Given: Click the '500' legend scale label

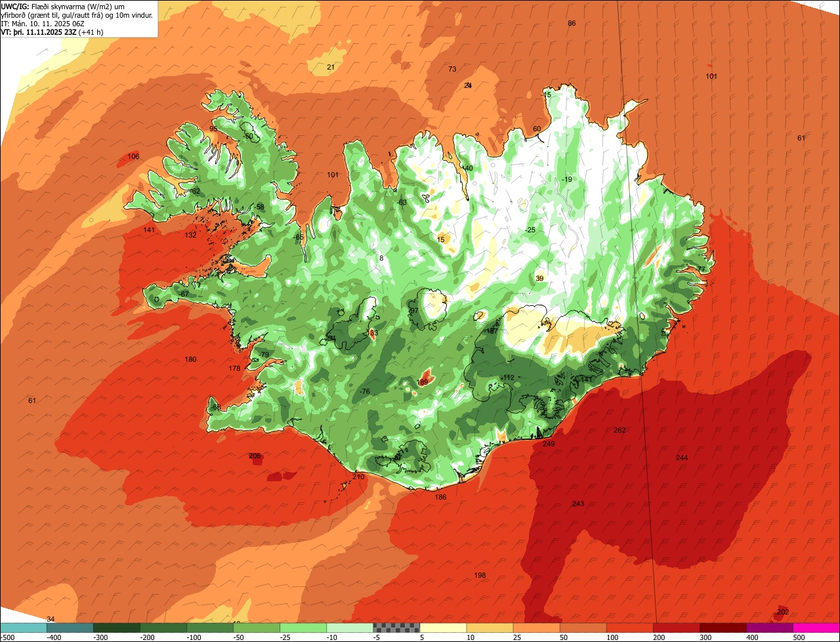Looking at the screenshot, I should (x=799, y=637).
